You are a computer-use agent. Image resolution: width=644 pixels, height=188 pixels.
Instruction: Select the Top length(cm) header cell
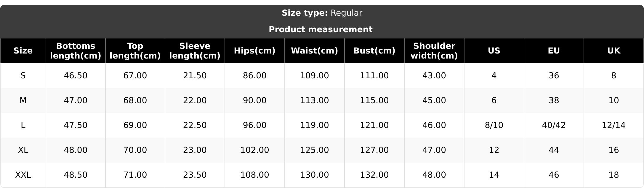(135, 51)
